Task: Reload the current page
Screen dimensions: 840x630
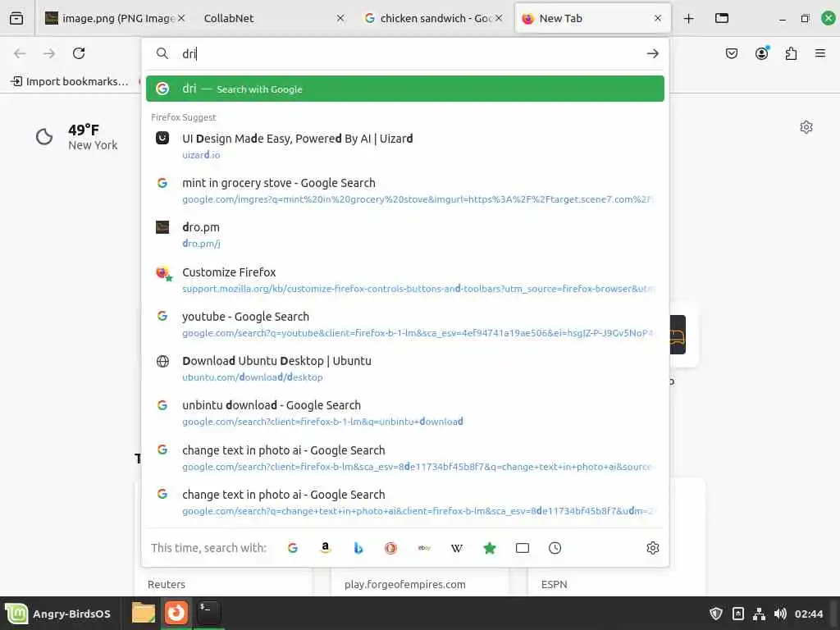Action: tap(79, 53)
